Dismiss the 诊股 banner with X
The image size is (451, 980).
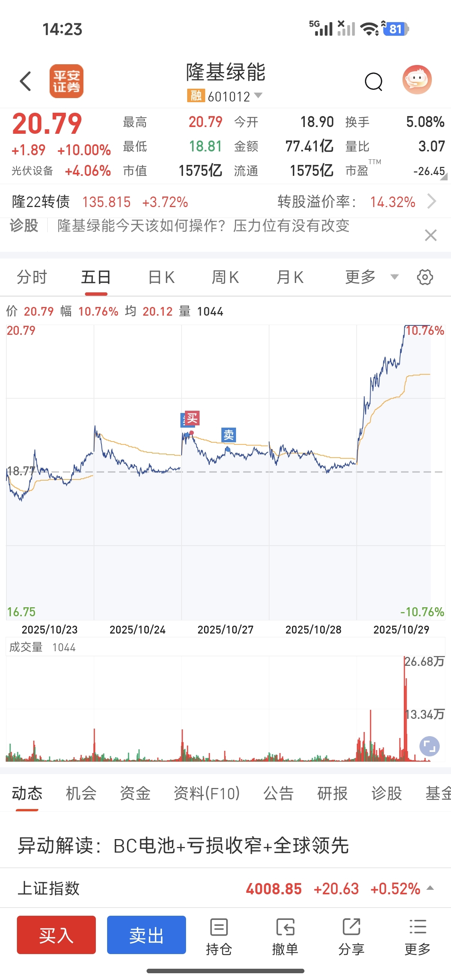(x=430, y=236)
